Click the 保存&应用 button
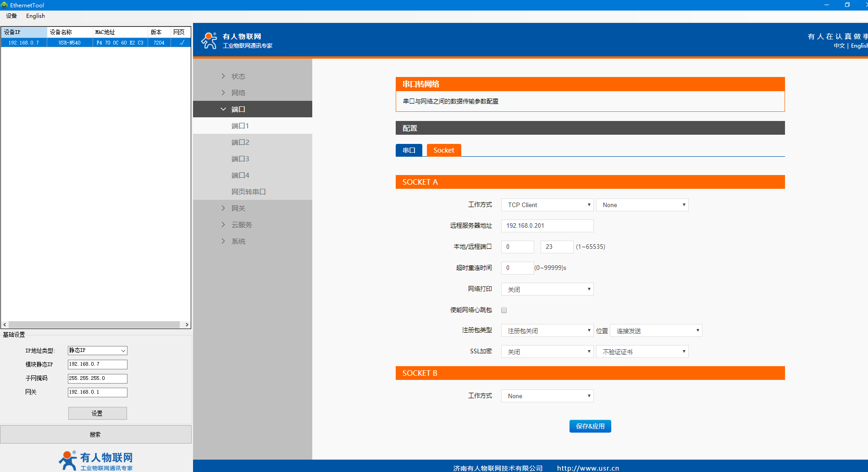Image resolution: width=868 pixels, height=472 pixels. coord(590,426)
